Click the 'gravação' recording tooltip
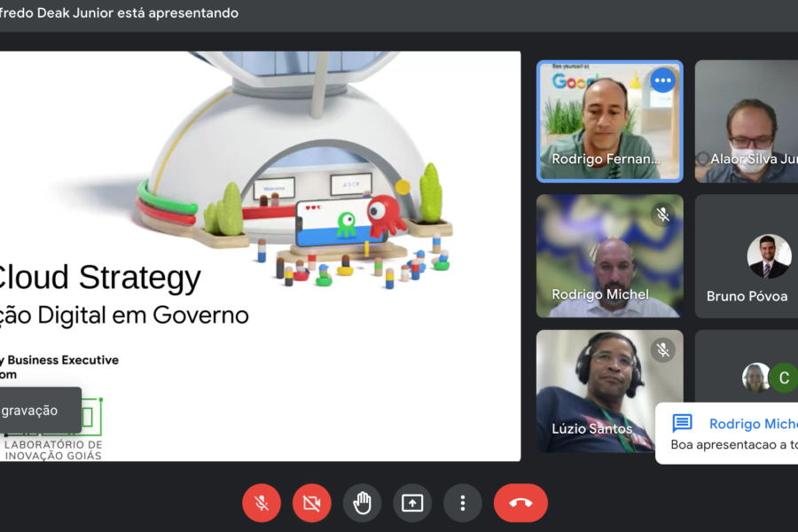This screenshot has height=532, width=798. 34,411
